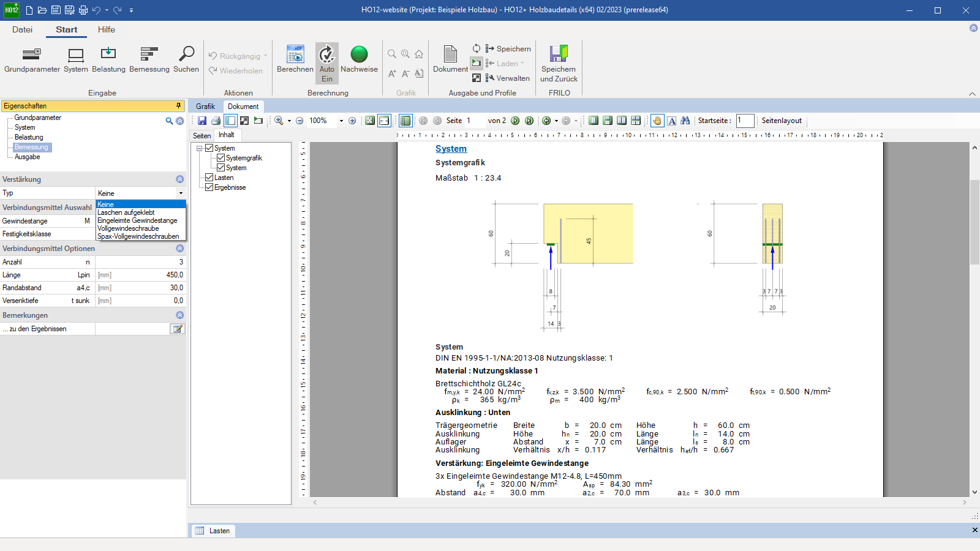Switch to the Start ribbon tab

[67, 29]
